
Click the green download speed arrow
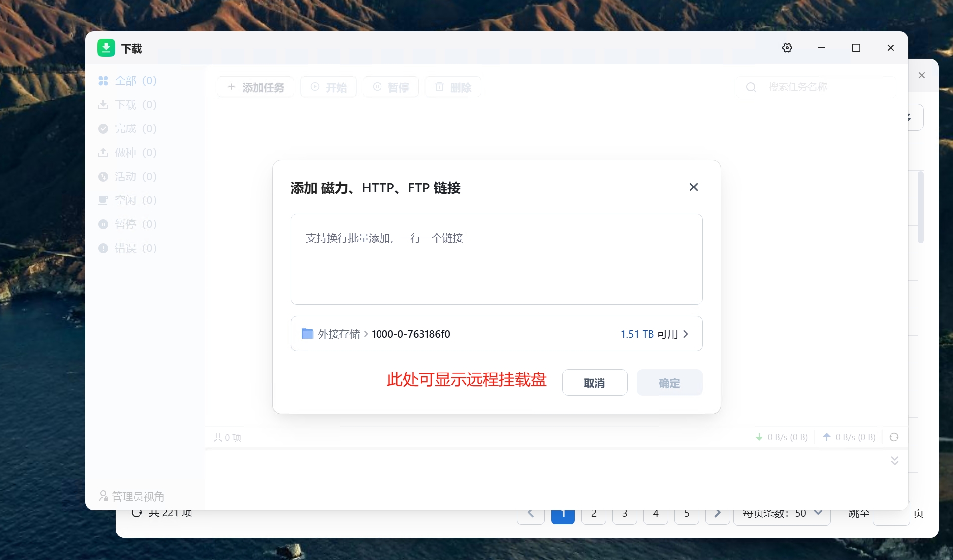click(x=759, y=437)
